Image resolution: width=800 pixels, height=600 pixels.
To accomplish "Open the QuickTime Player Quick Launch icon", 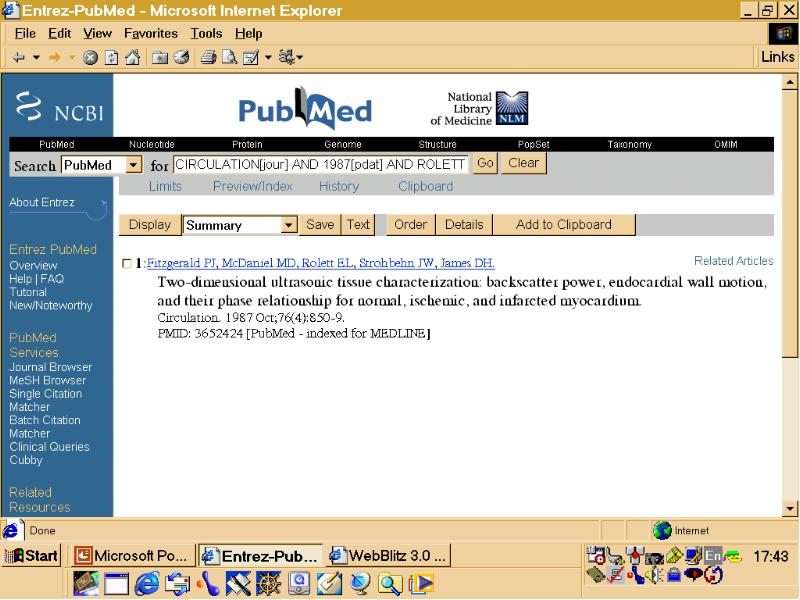I will [x=299, y=584].
